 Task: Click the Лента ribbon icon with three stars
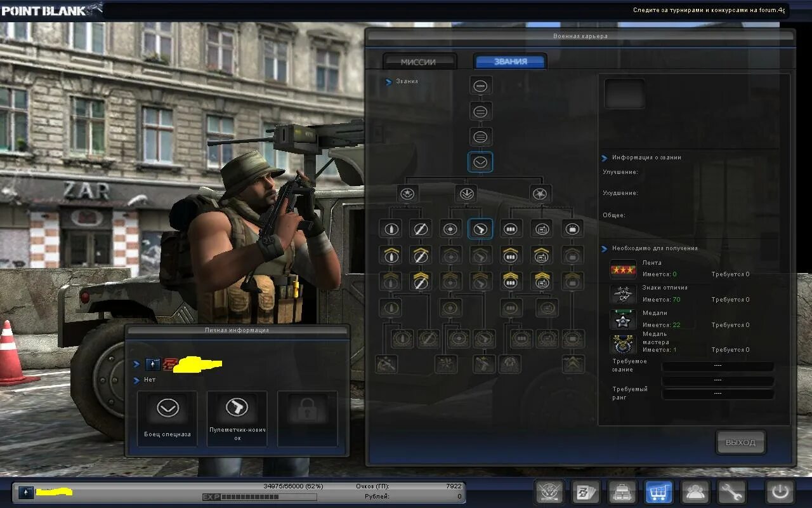click(x=623, y=269)
